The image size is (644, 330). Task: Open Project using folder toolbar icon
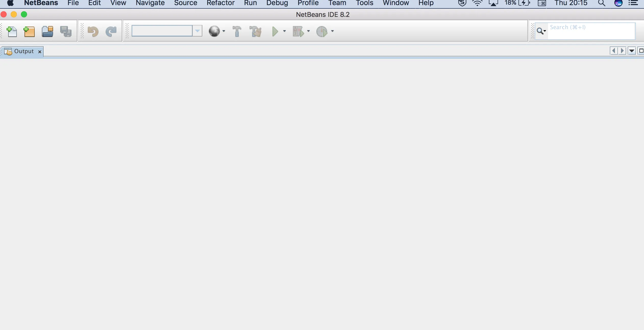(x=47, y=32)
